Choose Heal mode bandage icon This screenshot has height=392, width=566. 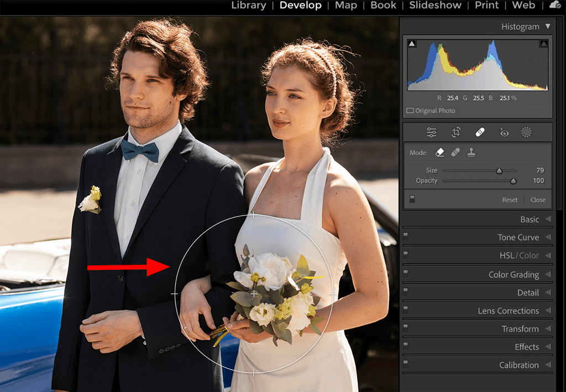[x=455, y=153]
